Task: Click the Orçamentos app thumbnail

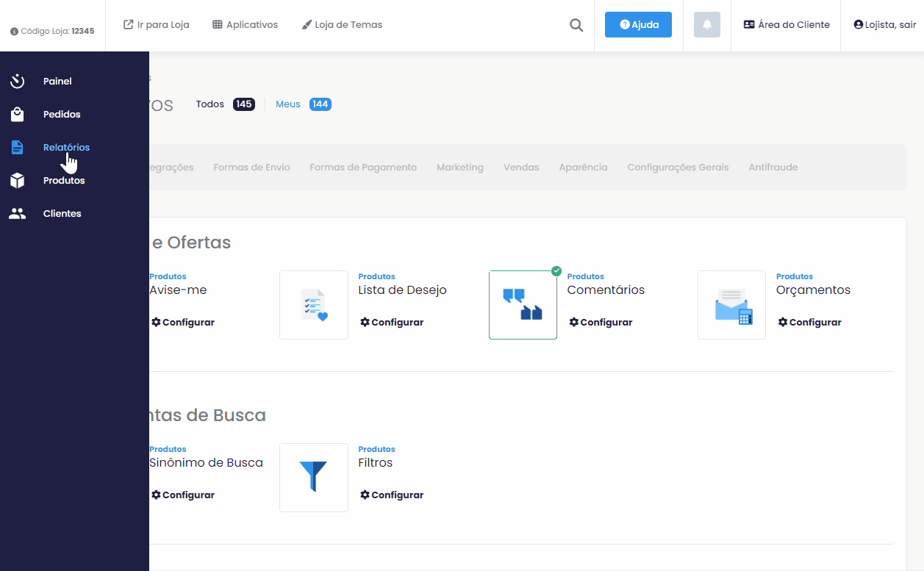Action: tap(731, 305)
